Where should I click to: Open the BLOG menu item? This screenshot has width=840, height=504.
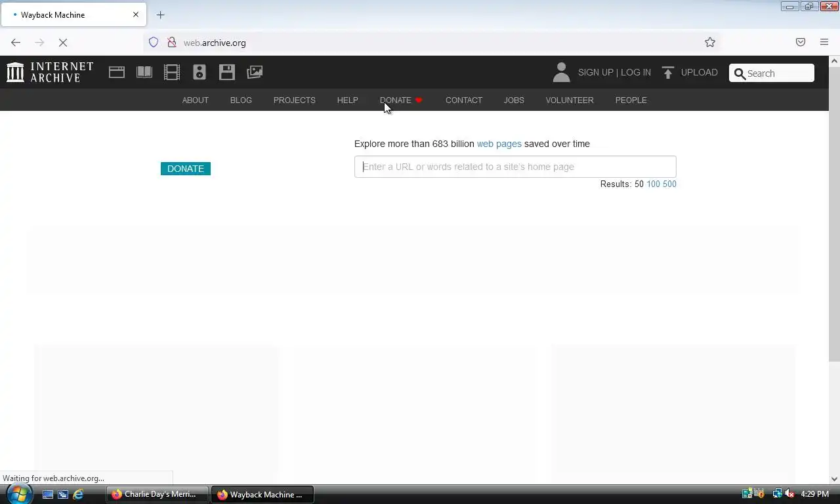pos(241,100)
